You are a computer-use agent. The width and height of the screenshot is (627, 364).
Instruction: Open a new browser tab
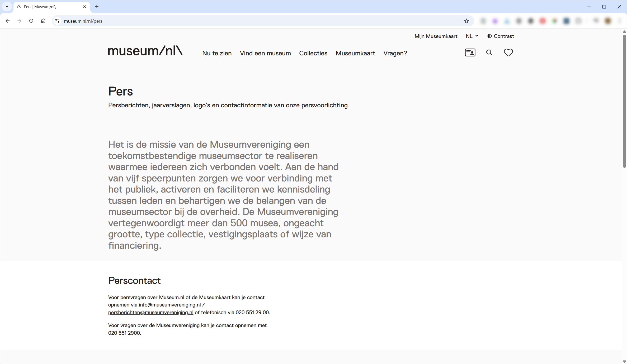97,7
